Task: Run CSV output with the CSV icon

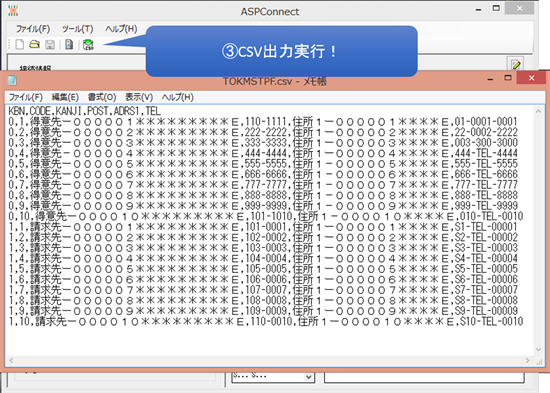Action: coord(88,45)
